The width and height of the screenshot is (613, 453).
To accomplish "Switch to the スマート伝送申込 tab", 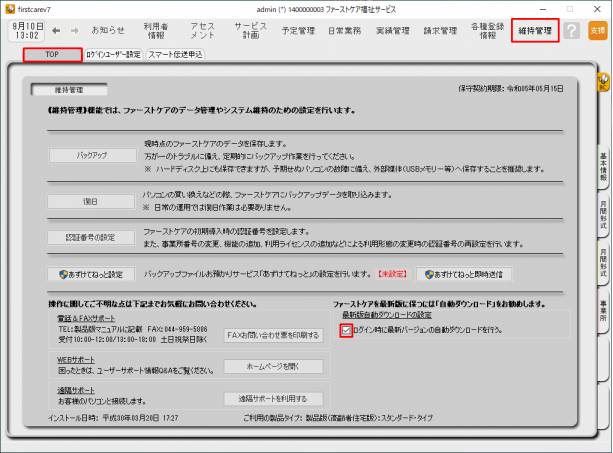I will click(176, 54).
